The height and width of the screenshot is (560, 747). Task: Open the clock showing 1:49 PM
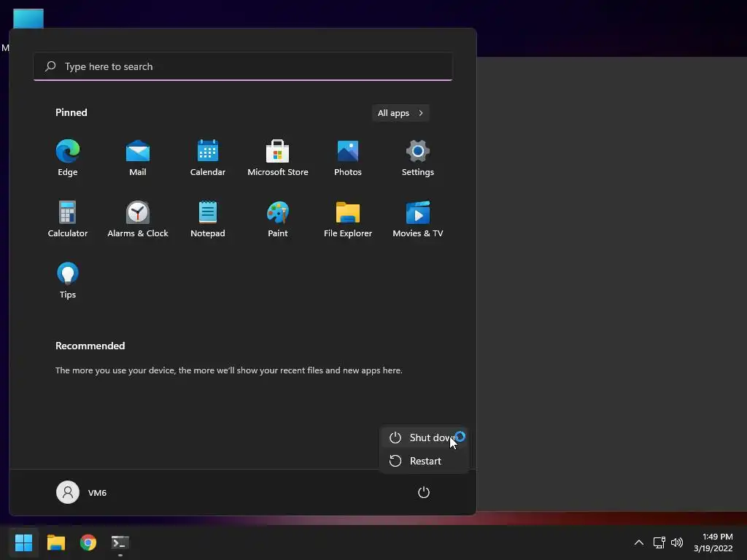[x=713, y=542]
